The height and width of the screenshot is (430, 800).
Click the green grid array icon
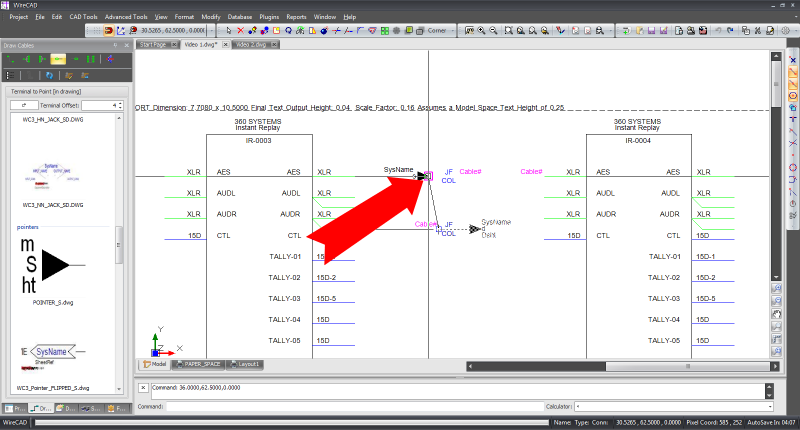click(x=385, y=31)
